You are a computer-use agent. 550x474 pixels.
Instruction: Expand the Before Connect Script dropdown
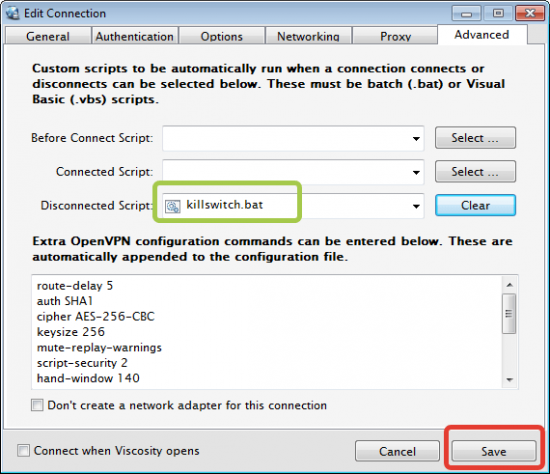coord(416,139)
